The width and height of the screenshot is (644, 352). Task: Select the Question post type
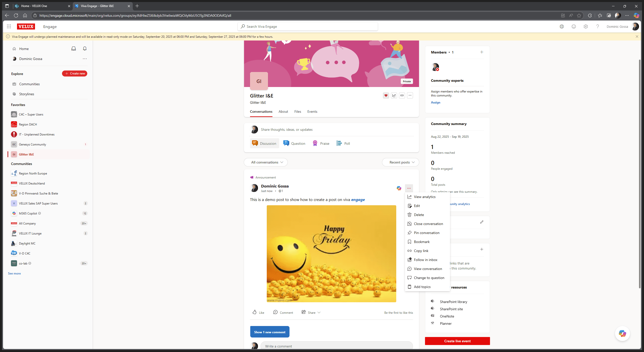pos(294,143)
